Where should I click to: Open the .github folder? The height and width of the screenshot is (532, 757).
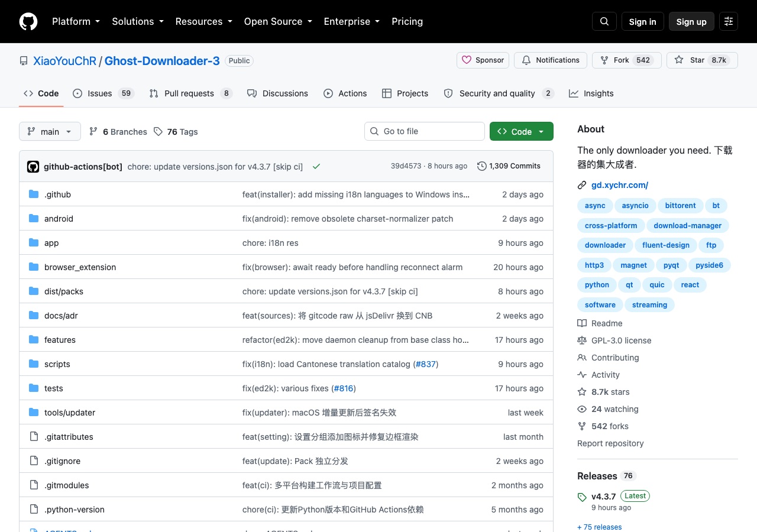point(57,194)
